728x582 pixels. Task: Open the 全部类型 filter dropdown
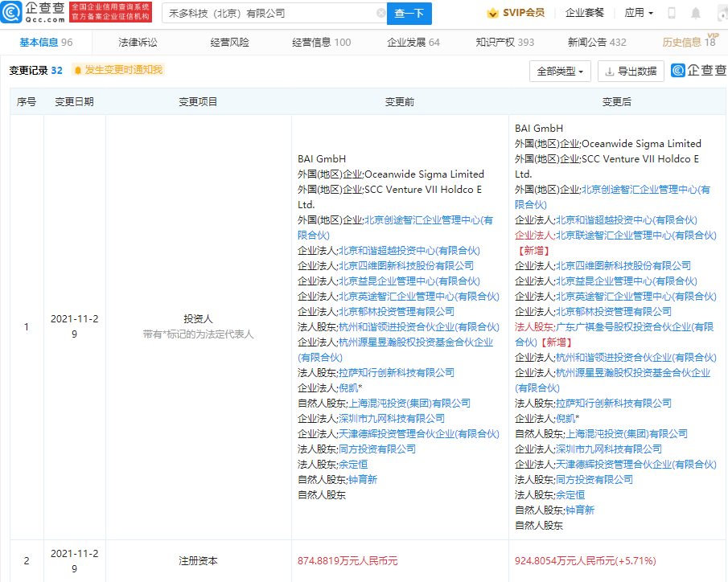pos(560,72)
